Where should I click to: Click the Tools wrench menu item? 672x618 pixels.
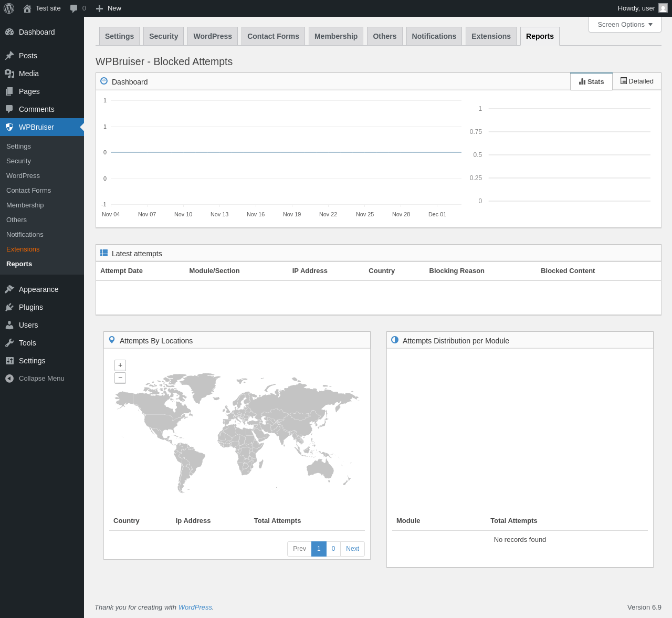pos(27,343)
